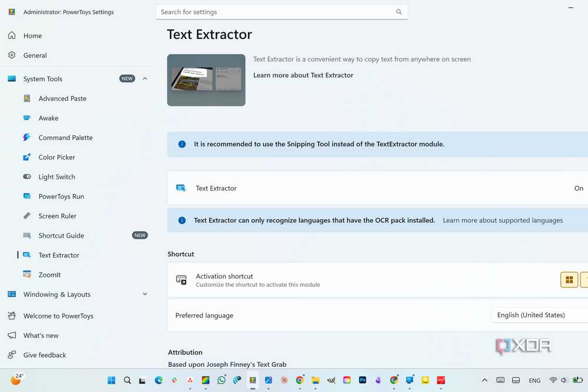Click the Color Picker icon
This screenshot has width=588, height=392.
(27, 157)
